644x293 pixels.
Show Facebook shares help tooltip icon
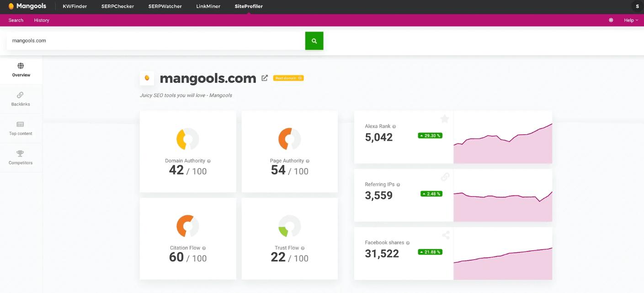(x=408, y=243)
